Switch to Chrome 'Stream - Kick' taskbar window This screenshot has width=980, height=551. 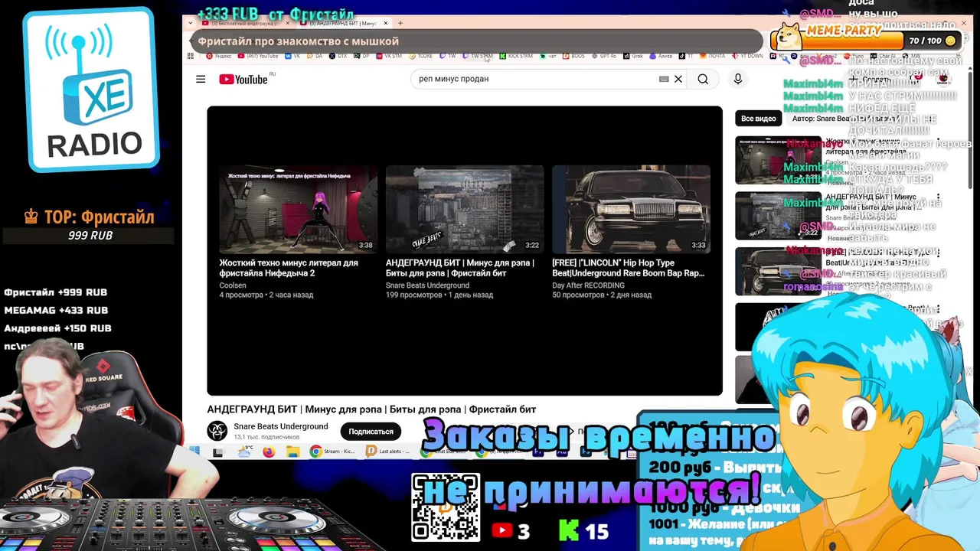coord(333,452)
